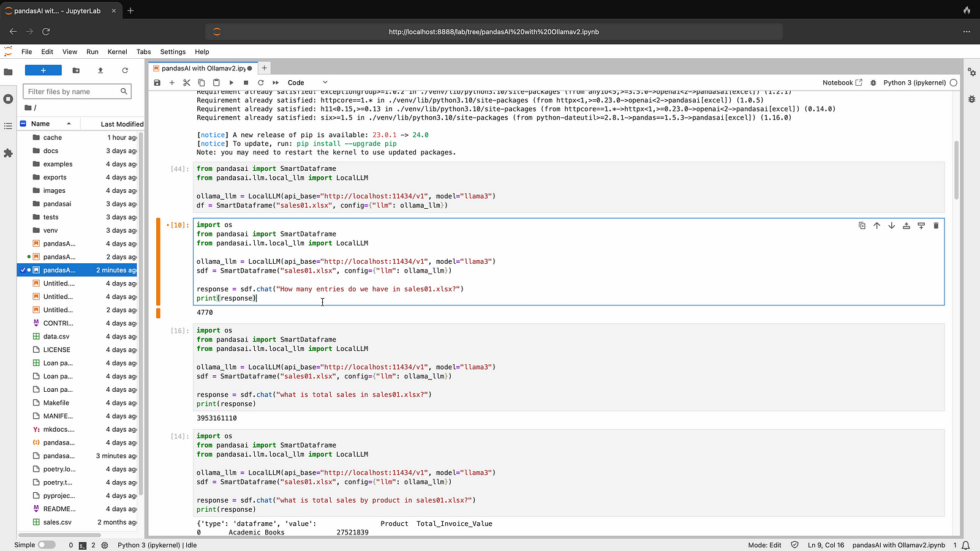The image size is (980, 551).
Task: Restart kernel and run all cells icon
Action: [276, 83]
